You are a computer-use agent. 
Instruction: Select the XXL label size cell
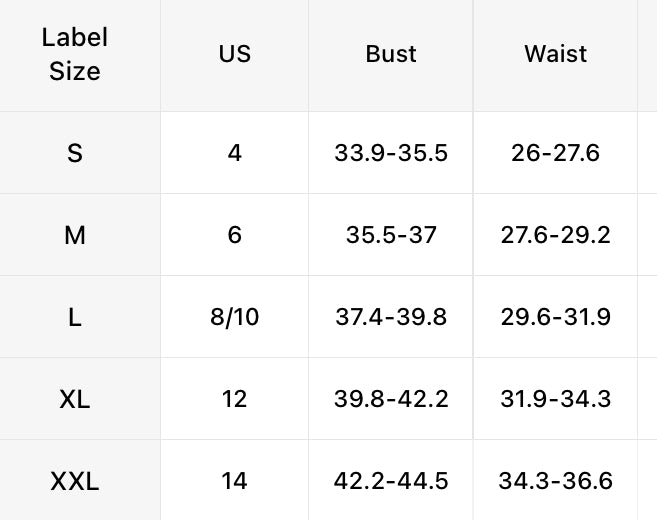(75, 481)
